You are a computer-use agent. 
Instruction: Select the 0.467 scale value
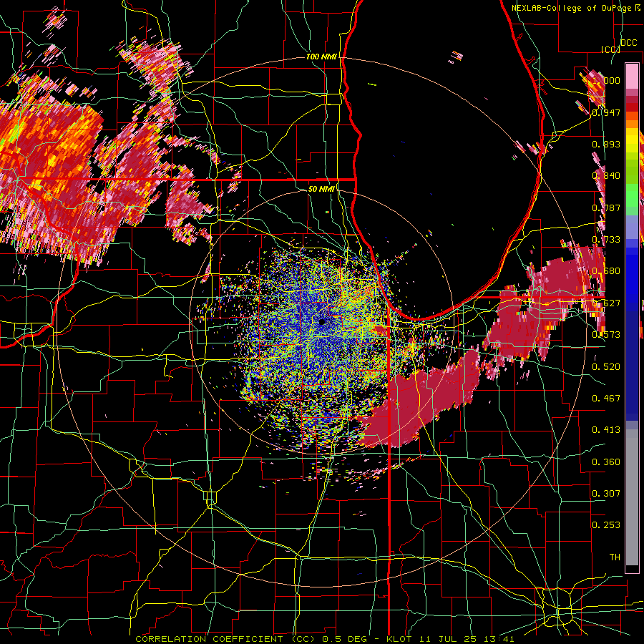point(606,399)
